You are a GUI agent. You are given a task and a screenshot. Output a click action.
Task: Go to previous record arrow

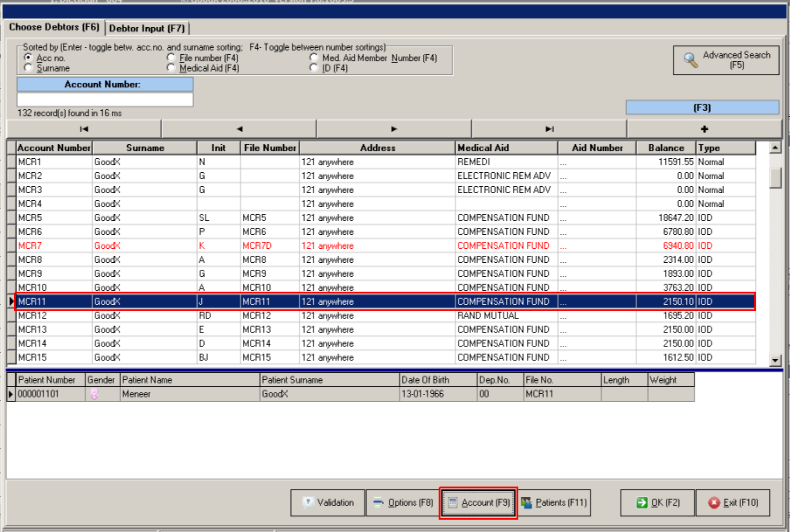coord(239,128)
